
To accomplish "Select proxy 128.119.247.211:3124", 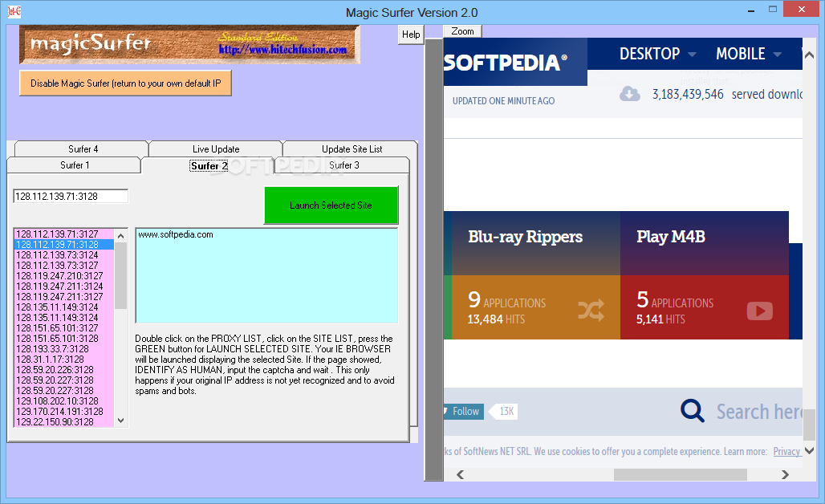I will pyautogui.click(x=63, y=287).
